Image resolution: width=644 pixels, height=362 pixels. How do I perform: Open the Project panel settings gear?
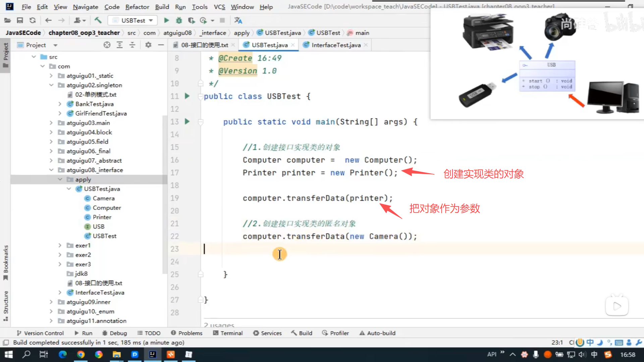pyautogui.click(x=148, y=45)
